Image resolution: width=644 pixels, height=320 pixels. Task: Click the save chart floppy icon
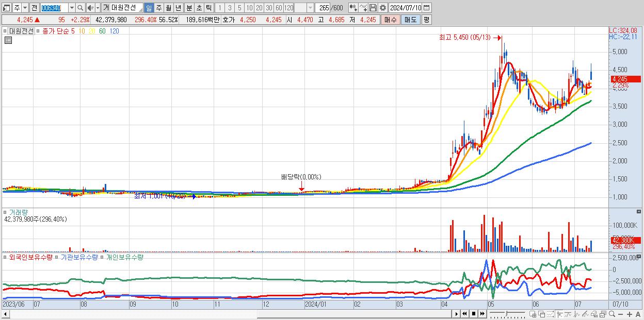click(x=373, y=8)
